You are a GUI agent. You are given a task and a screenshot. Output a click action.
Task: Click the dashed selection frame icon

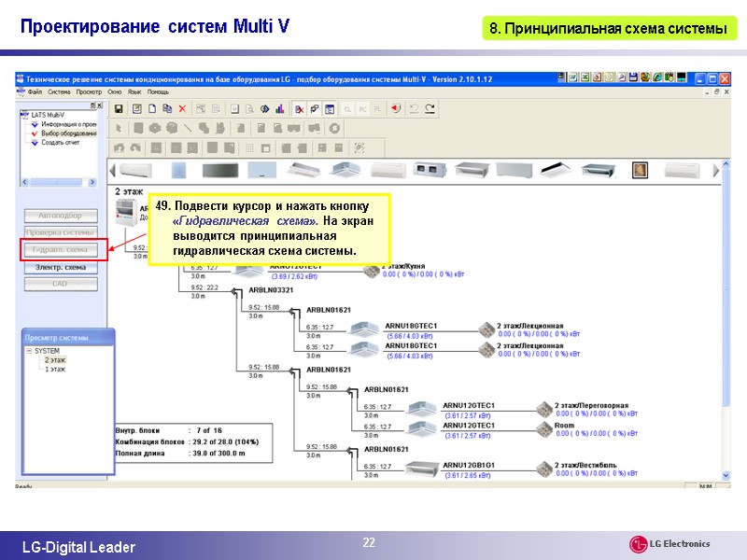tap(359, 148)
